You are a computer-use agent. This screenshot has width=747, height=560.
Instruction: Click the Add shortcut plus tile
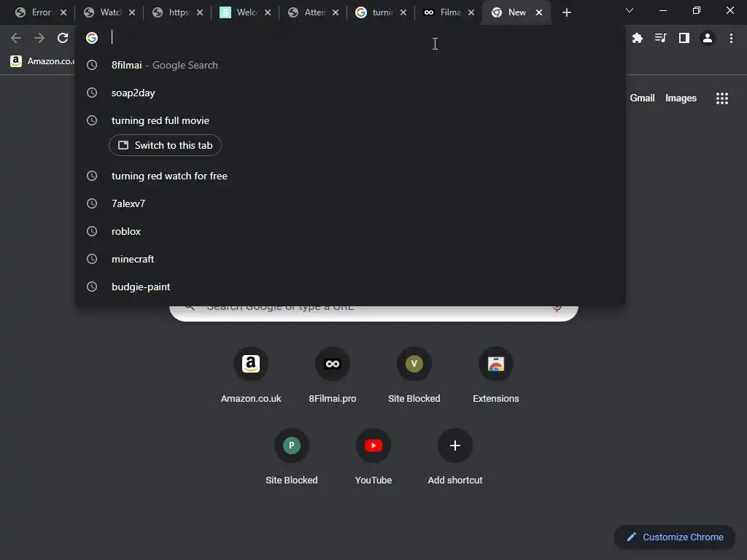(455, 456)
